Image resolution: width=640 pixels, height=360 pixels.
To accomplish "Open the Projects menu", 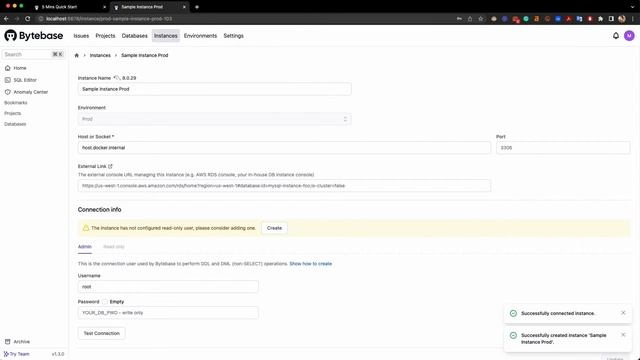I will click(105, 36).
